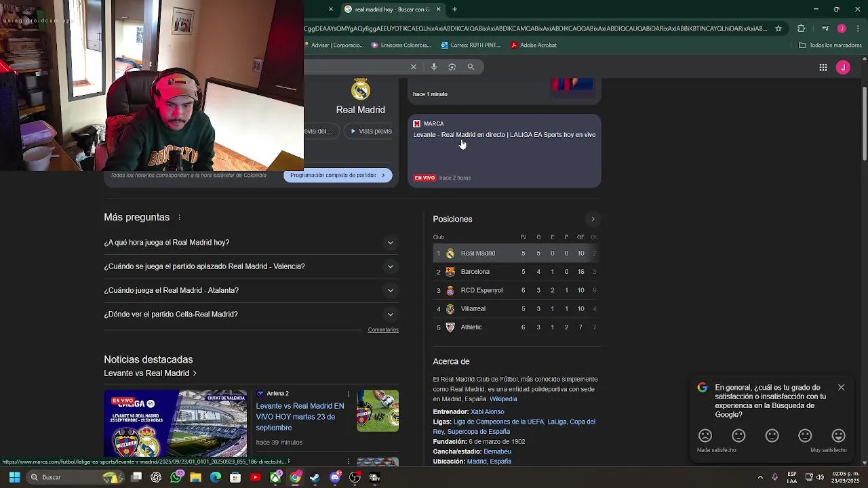Open Chrome three-dot menu
868x488 pixels.
859,28
